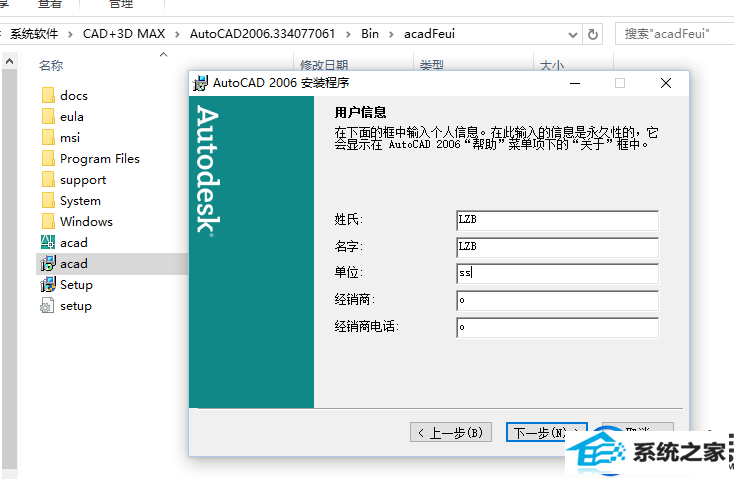Minimize the AutoCAD 2006 installer window
This screenshot has width=734, height=479.
tap(575, 83)
